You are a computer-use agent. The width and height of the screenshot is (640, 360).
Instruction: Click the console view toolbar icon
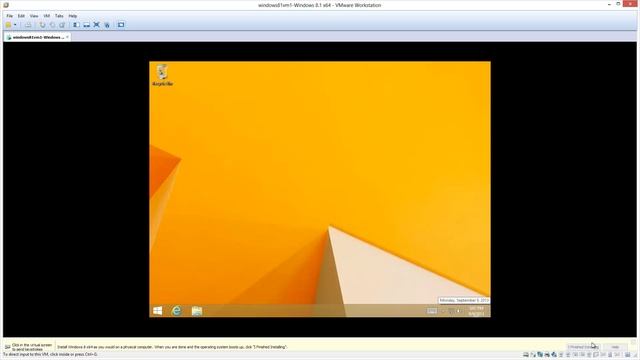coord(121,25)
